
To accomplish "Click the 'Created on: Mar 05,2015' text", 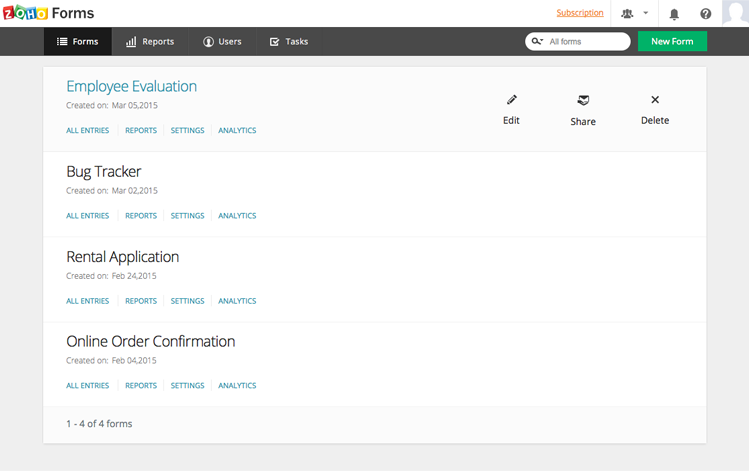I will 112,106.
